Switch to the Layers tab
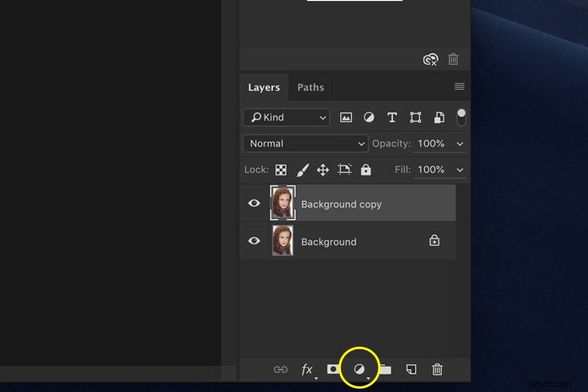This screenshot has height=392, width=588. [264, 87]
